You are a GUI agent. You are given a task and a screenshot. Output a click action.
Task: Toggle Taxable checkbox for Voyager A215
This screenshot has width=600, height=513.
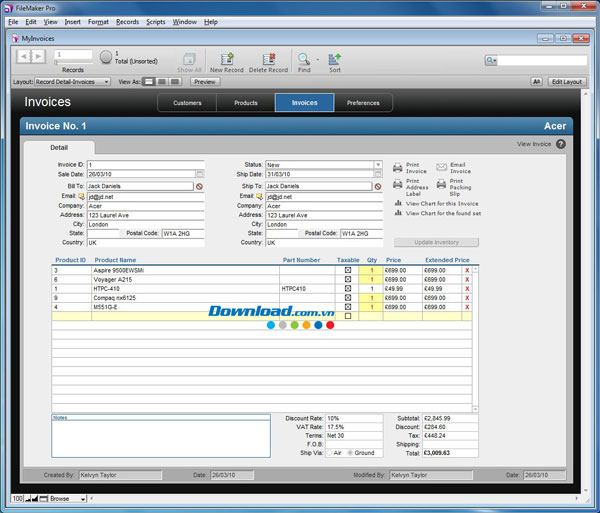coord(348,279)
